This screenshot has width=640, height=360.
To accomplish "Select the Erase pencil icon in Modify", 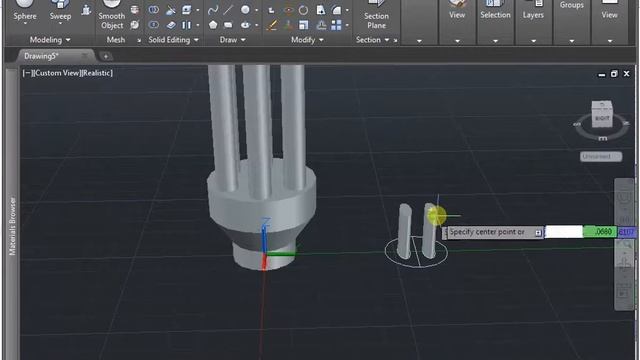I will click(271, 25).
